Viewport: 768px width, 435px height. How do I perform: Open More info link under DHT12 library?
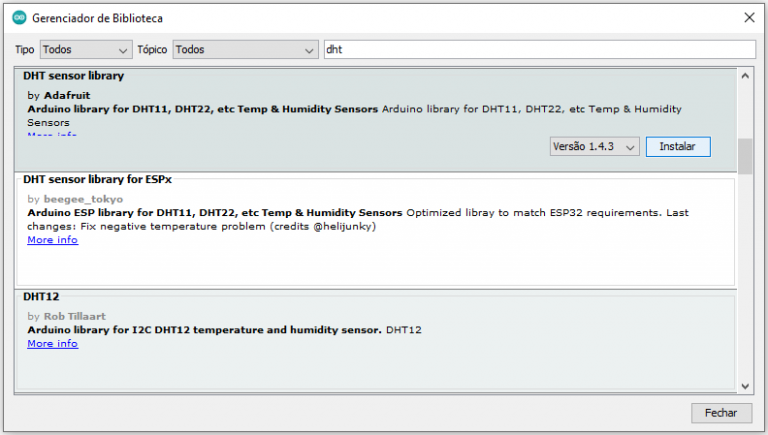(52, 344)
